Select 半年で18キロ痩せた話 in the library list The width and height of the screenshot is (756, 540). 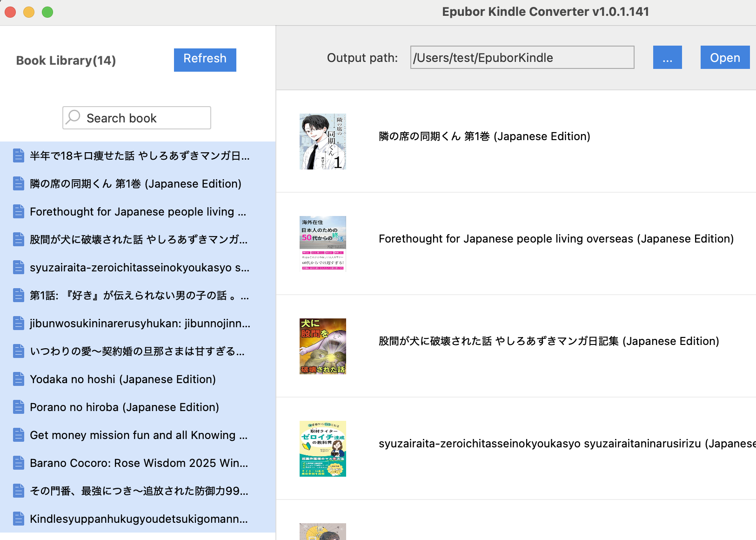[x=138, y=155]
